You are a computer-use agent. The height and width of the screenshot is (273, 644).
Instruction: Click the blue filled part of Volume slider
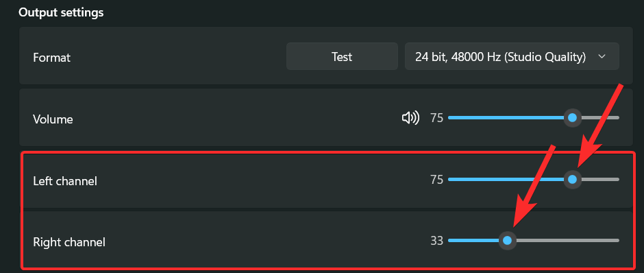pyautogui.click(x=506, y=118)
